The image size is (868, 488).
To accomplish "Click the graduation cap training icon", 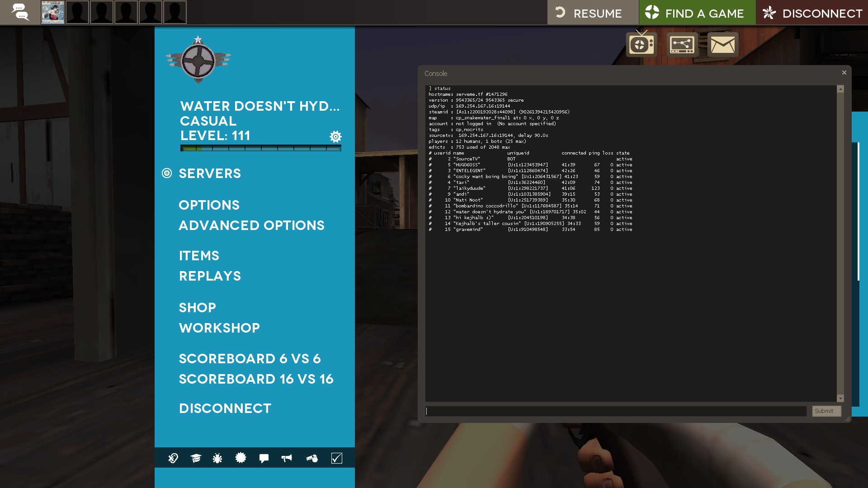I will 195,458.
